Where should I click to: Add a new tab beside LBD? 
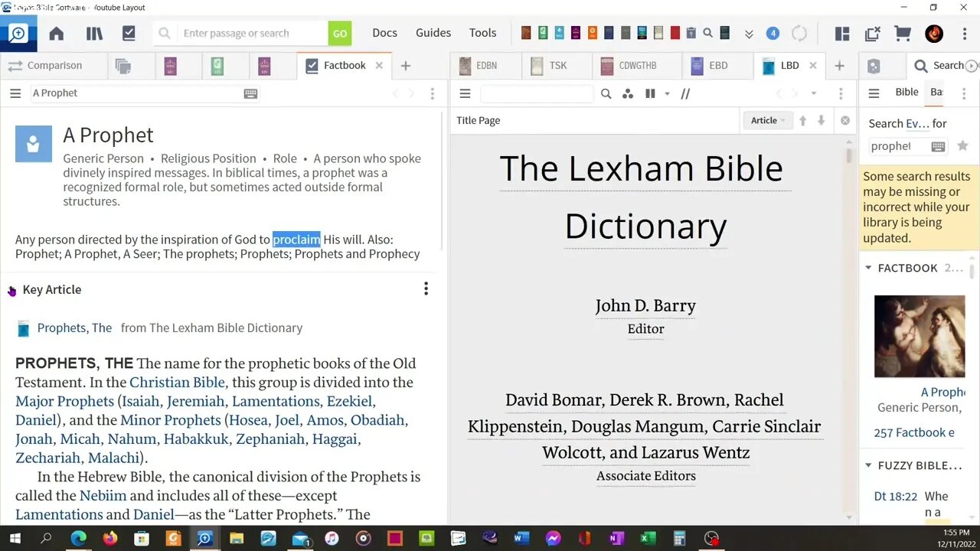839,66
